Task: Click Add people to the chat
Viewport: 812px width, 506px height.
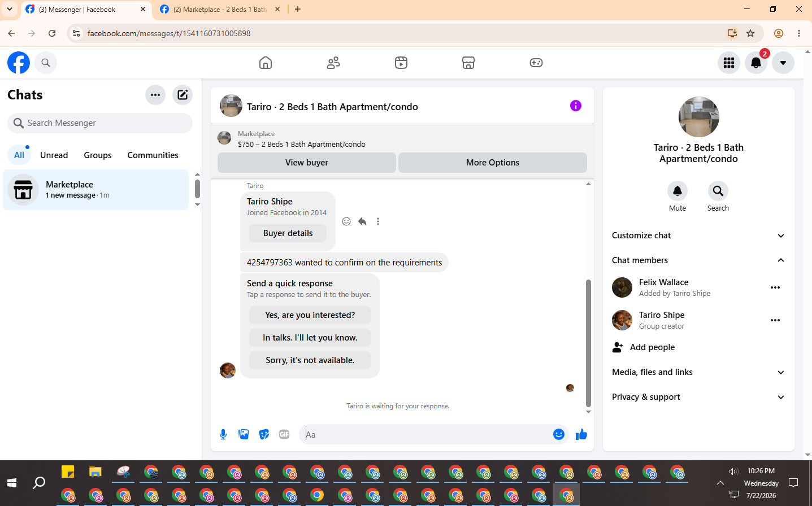Action: click(x=698, y=347)
